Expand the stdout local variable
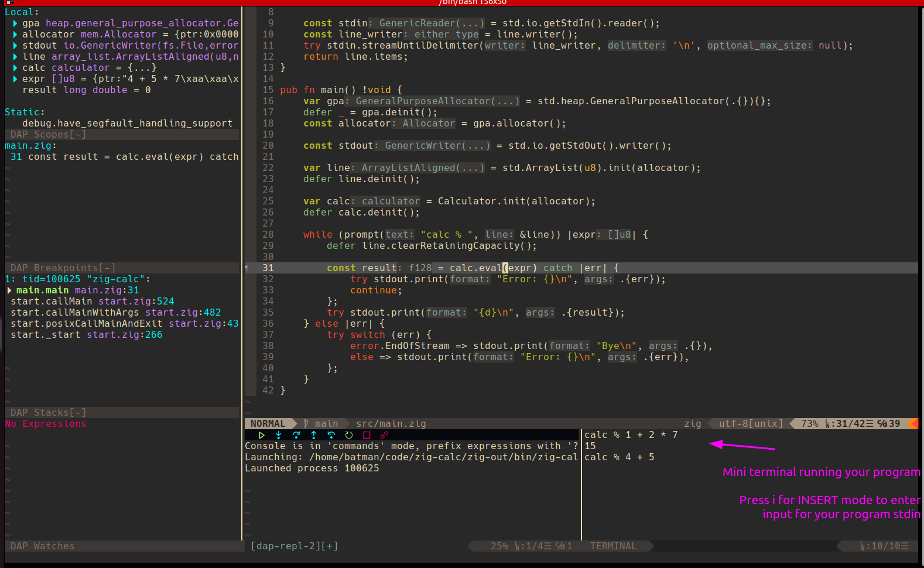The width and height of the screenshot is (924, 568). point(15,46)
